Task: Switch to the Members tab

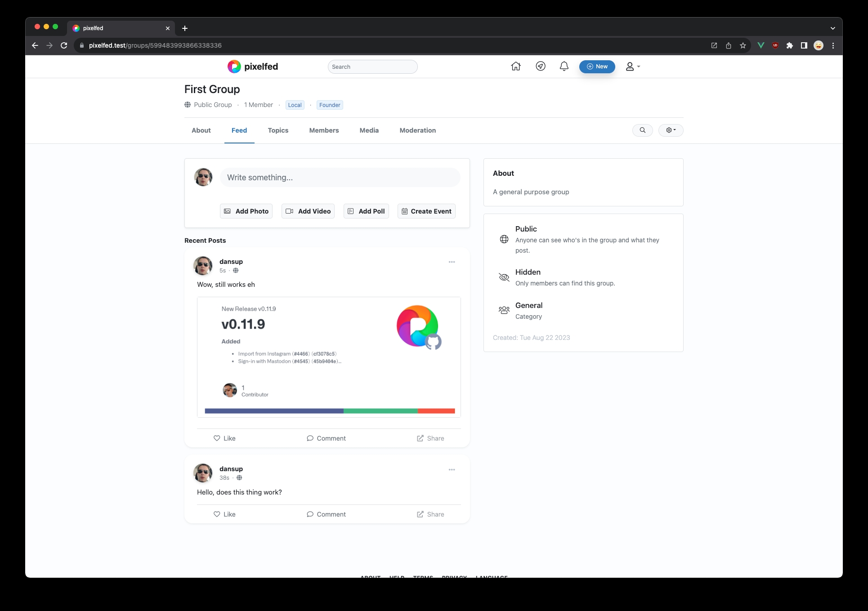Action: pos(324,130)
